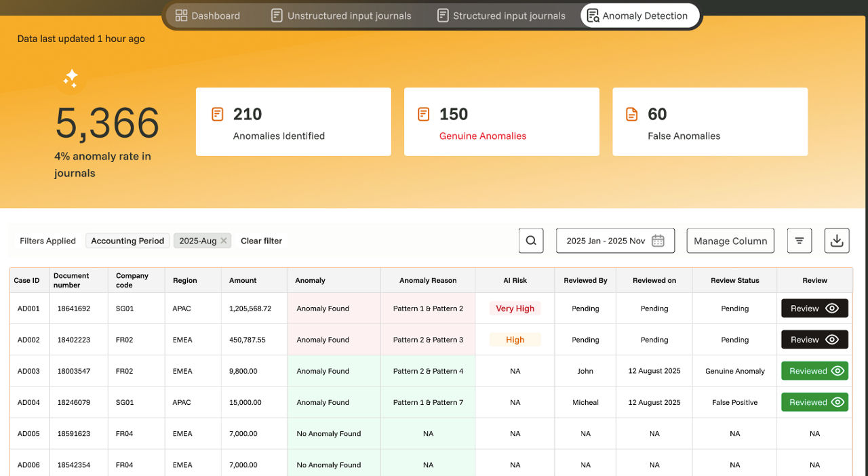The height and width of the screenshot is (476, 868).
Task: Click document icon on Genuine Anomalies card
Action: [424, 114]
